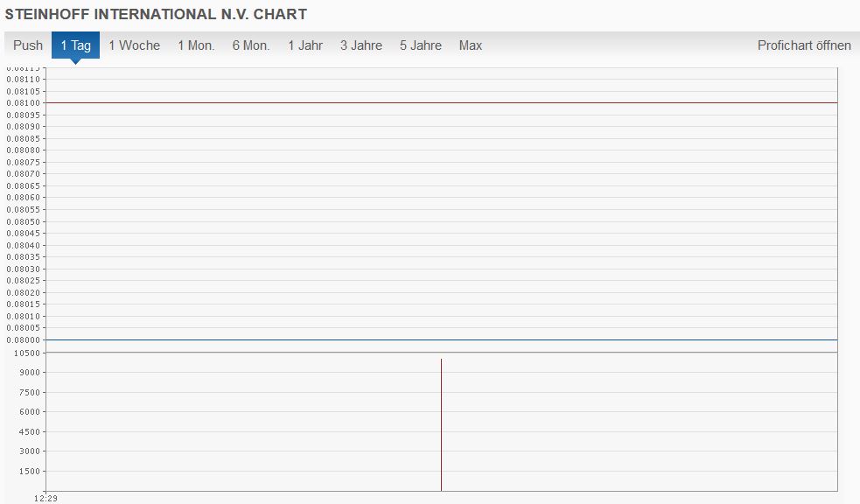860x504 pixels.
Task: Click the chart title "STEINHOFF INTERNATIONAL N.V. CHART"
Action: [x=156, y=14]
